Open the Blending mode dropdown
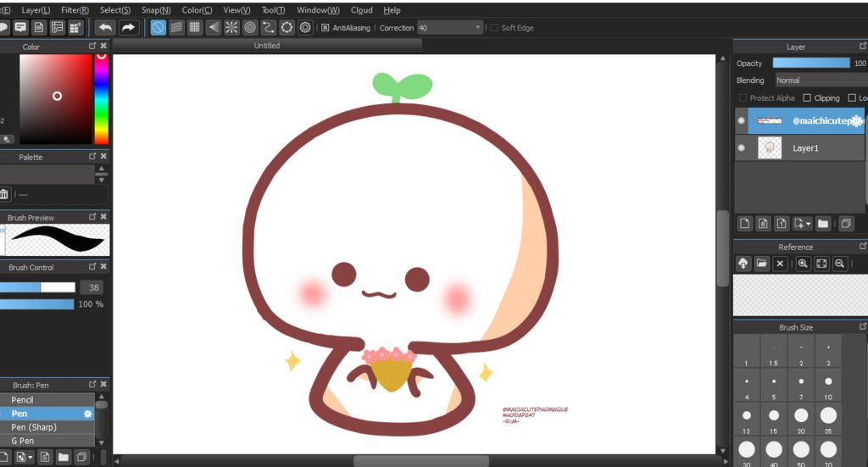The image size is (868, 467). point(821,81)
